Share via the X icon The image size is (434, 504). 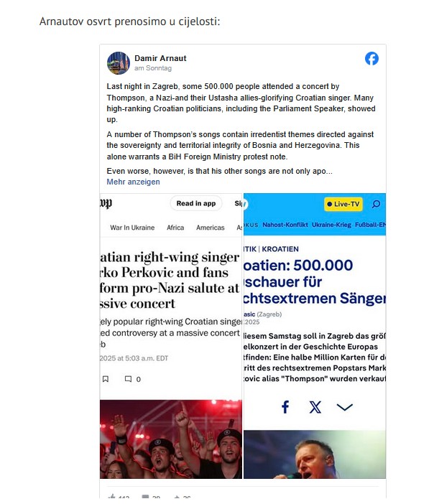point(315,407)
